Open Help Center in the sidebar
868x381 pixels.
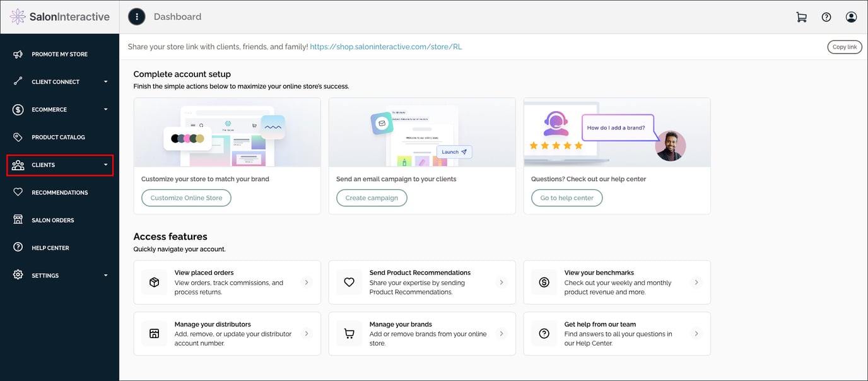point(50,248)
